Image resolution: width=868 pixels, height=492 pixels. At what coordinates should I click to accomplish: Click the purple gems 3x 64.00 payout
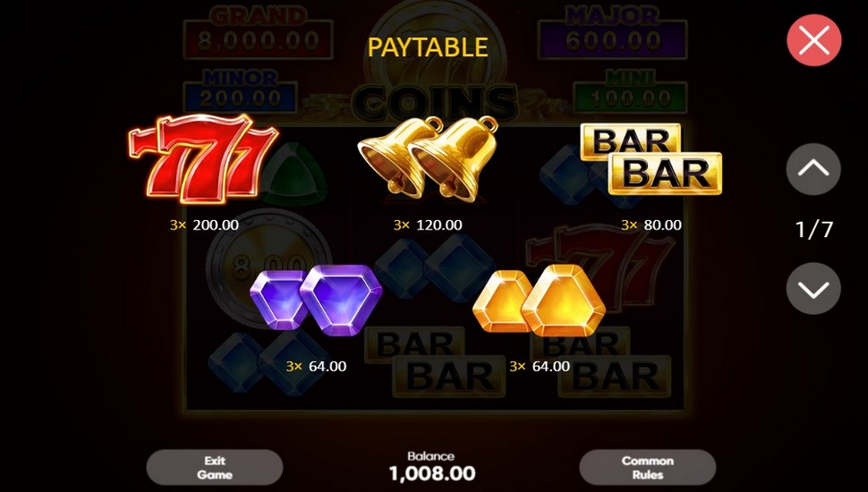point(316,366)
